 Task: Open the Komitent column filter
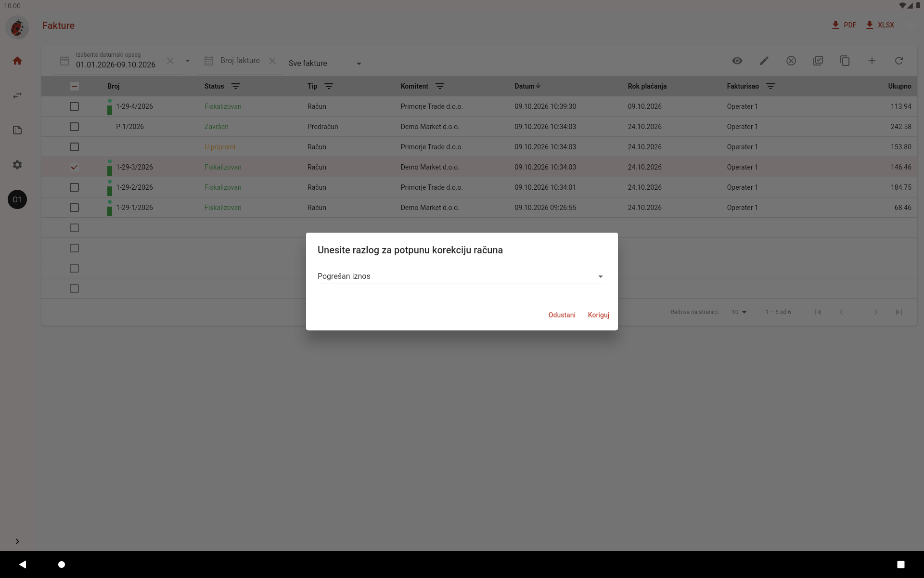[440, 86]
